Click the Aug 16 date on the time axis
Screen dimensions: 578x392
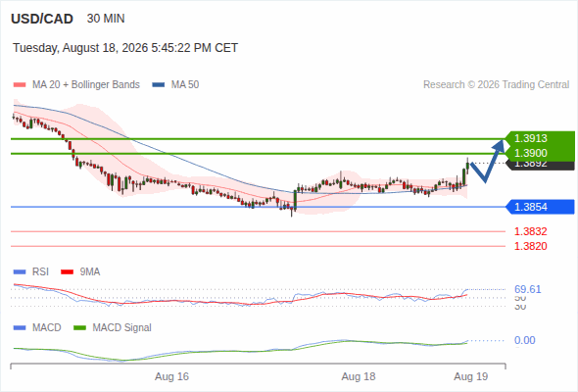click(x=171, y=376)
